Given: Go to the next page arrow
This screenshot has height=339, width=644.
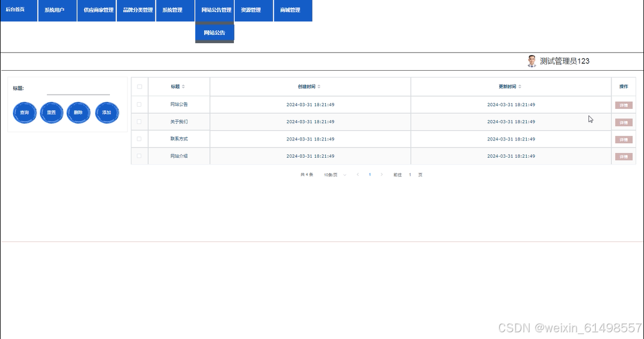Looking at the screenshot, I should [381, 175].
